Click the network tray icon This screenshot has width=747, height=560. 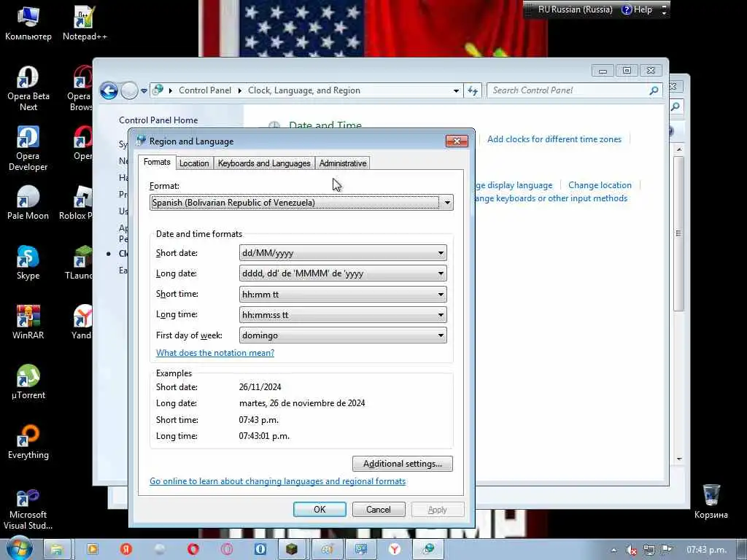coord(649,550)
